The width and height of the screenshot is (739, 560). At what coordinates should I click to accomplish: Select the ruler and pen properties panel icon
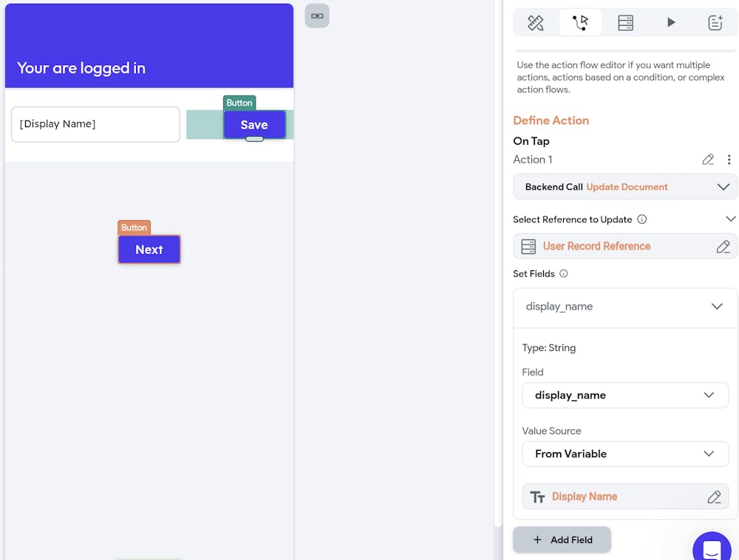[x=535, y=22]
